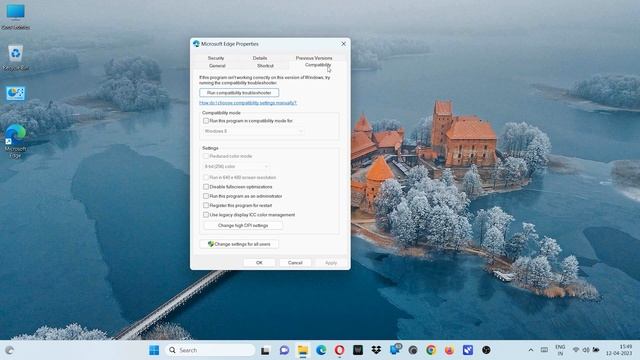This screenshot has width=640, height=360.
Task: Open the Windows 8 compatibility mode dropdown
Action: [253, 131]
